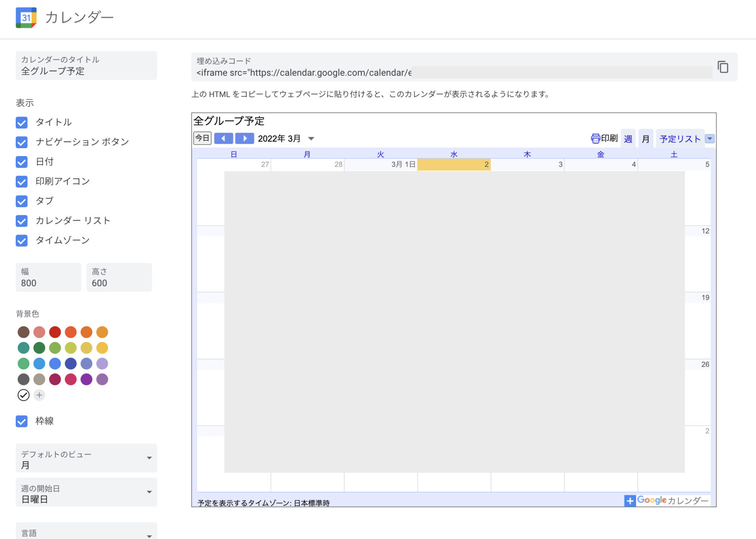The image size is (756, 539).
Task: Open calendar list arrow beside 予定リスト
Action: pyautogui.click(x=710, y=139)
